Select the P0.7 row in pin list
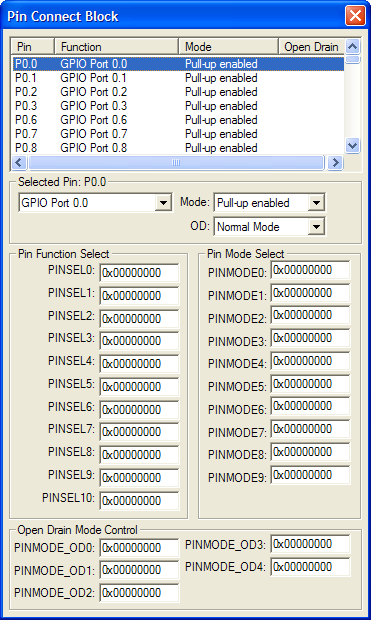This screenshot has width=371, height=620. click(178, 134)
